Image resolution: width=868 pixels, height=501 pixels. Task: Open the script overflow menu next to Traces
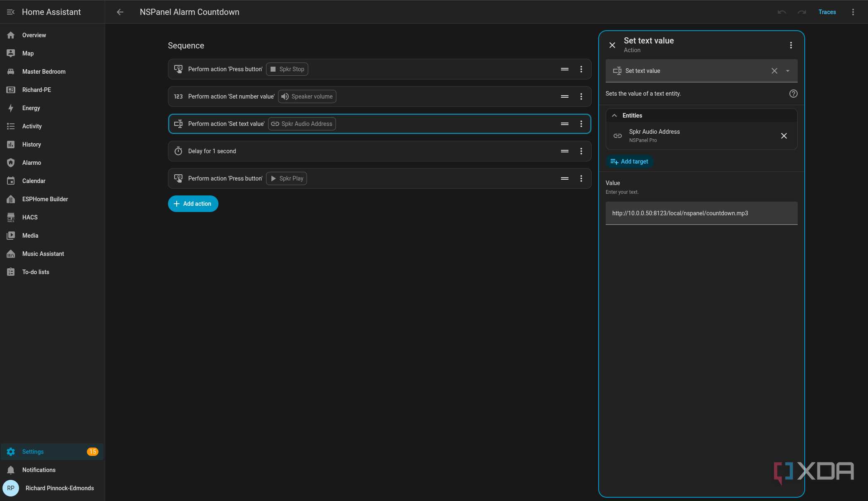coord(853,12)
